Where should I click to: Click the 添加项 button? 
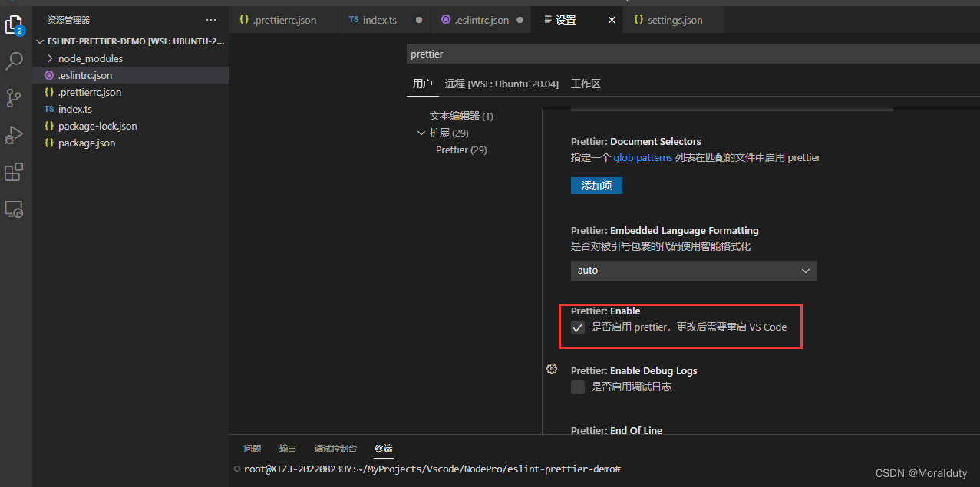596,185
